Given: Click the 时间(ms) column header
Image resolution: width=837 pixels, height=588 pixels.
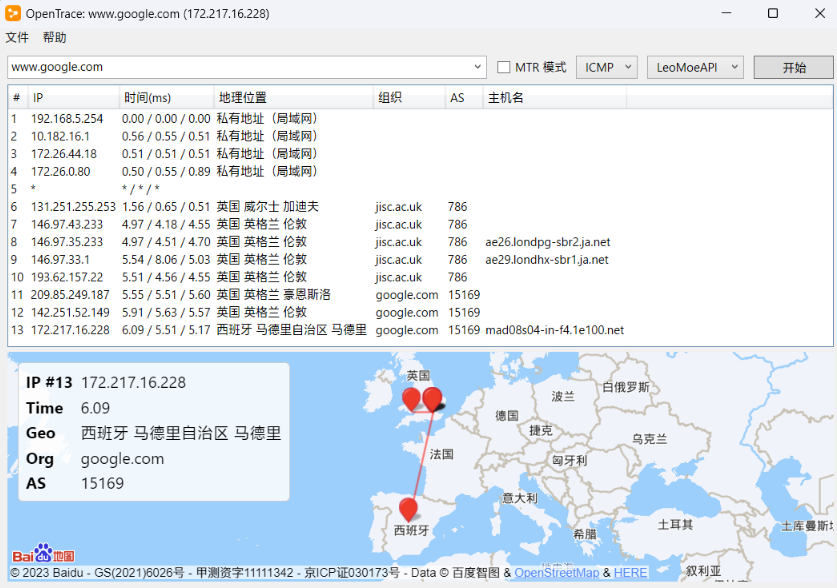Looking at the screenshot, I should [x=147, y=98].
